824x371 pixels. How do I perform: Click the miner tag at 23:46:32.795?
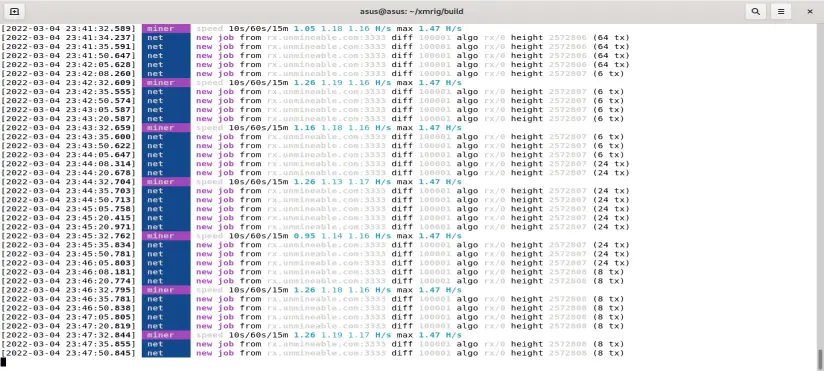tap(166, 290)
